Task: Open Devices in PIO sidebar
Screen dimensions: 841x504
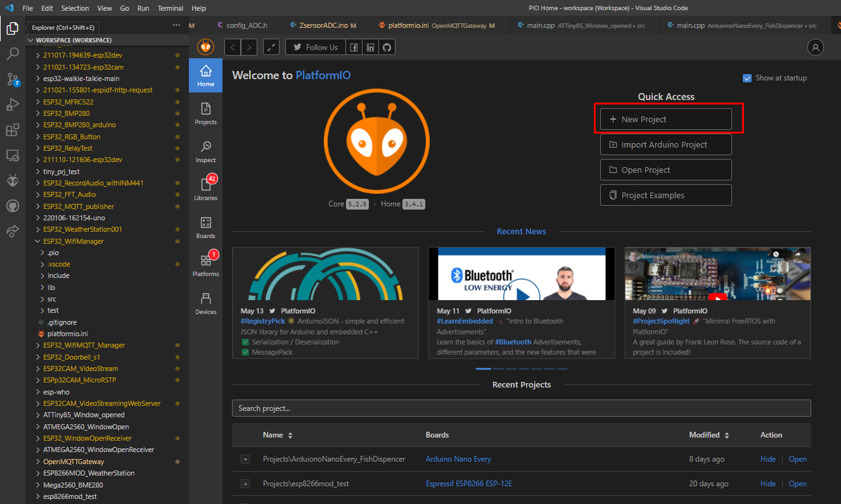Action: (x=205, y=303)
